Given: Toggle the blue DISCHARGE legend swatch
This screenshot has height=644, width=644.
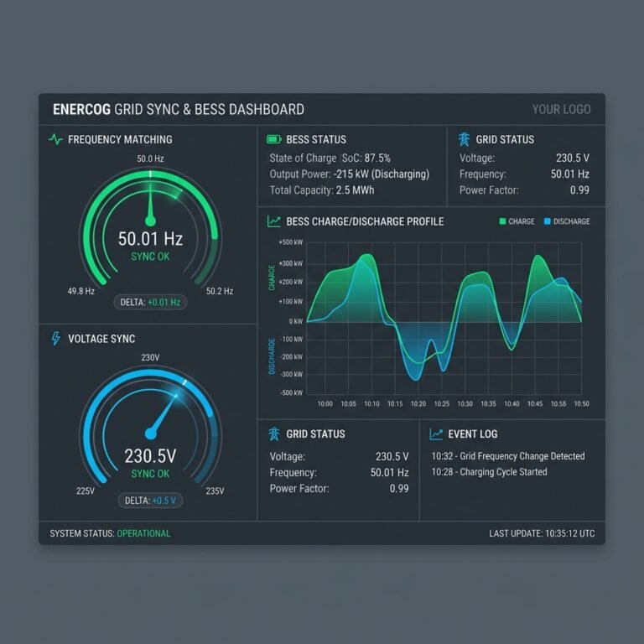Looking at the screenshot, I should pos(547,221).
